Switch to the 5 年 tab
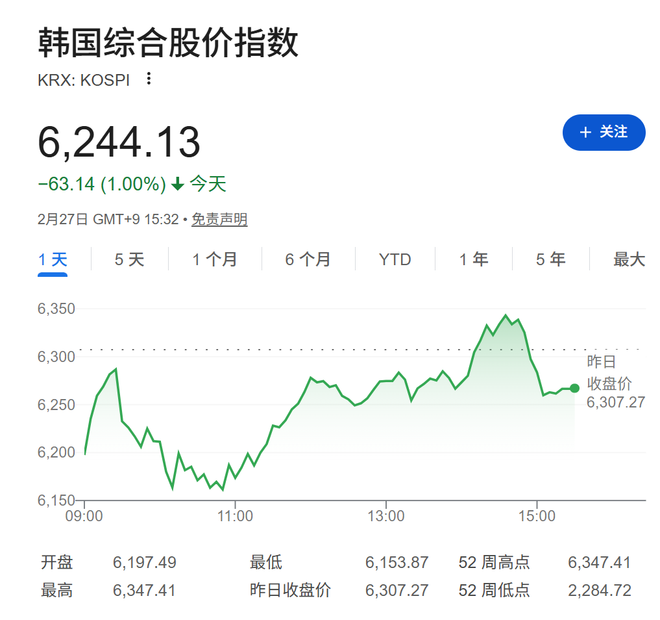 (x=550, y=260)
